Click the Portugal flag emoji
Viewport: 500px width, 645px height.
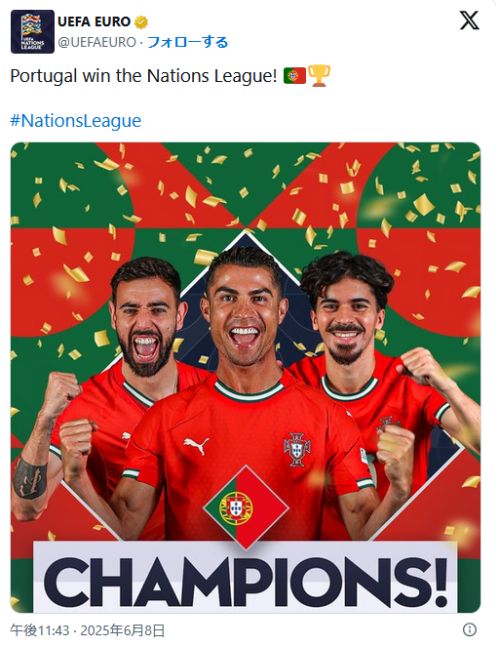click(294, 76)
